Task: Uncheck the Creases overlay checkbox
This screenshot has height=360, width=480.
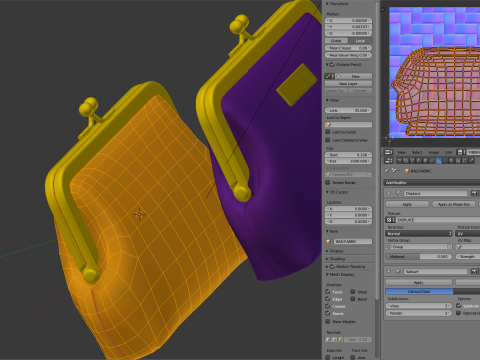Action: (x=328, y=306)
